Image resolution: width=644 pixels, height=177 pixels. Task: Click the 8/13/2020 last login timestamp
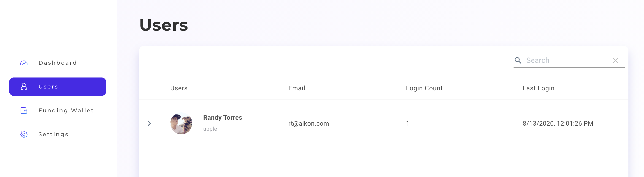coord(558,123)
